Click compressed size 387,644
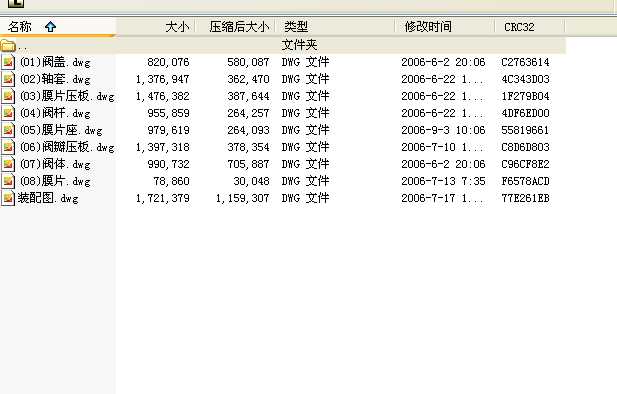This screenshot has width=617, height=394. click(248, 96)
